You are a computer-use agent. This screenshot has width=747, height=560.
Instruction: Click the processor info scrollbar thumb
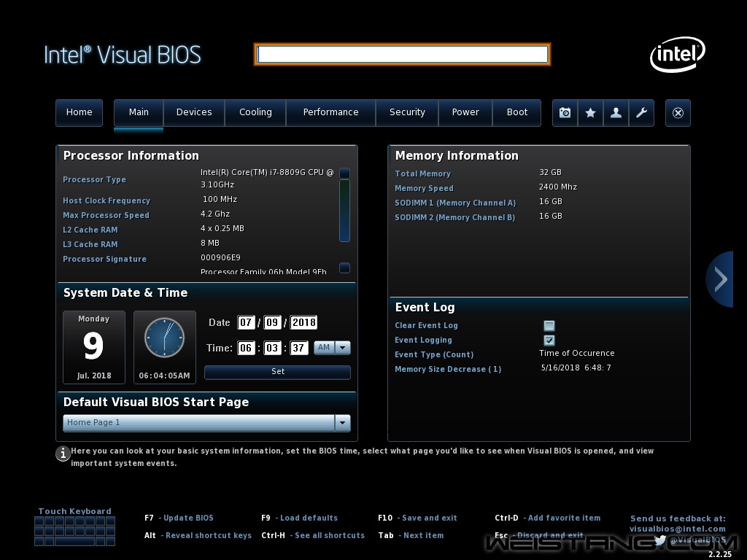click(344, 211)
